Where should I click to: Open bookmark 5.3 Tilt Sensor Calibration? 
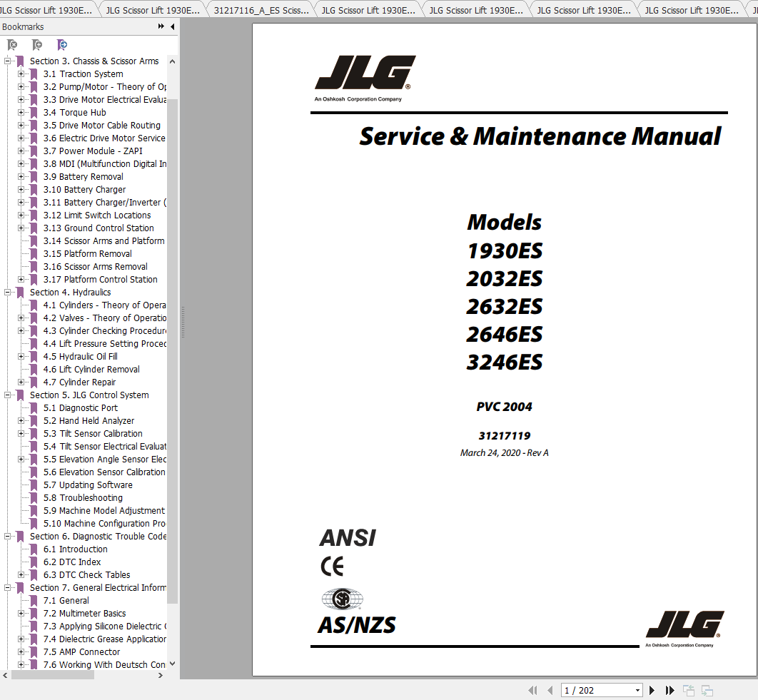[x=93, y=434]
